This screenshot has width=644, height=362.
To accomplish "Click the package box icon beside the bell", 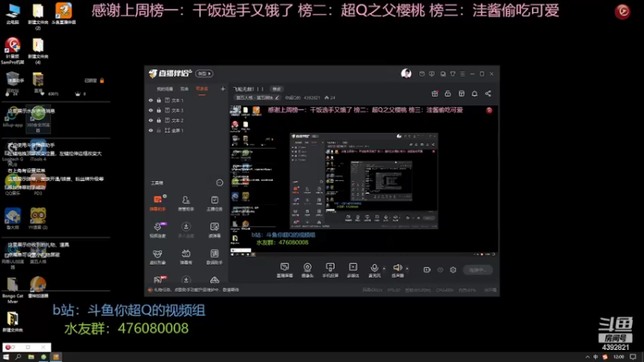I will (461, 93).
